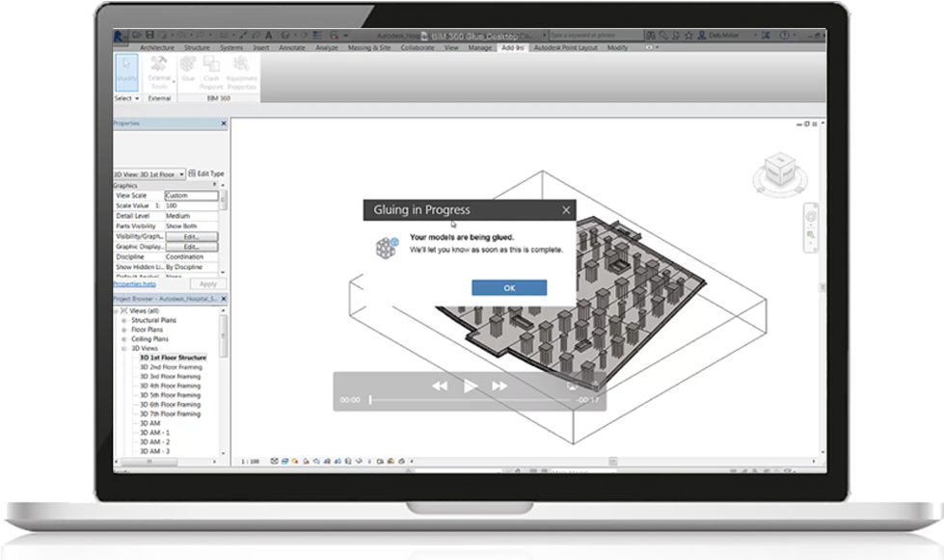This screenshot has width=944, height=560.
Task: Open the Collaborate ribbon tab
Action: [418, 47]
